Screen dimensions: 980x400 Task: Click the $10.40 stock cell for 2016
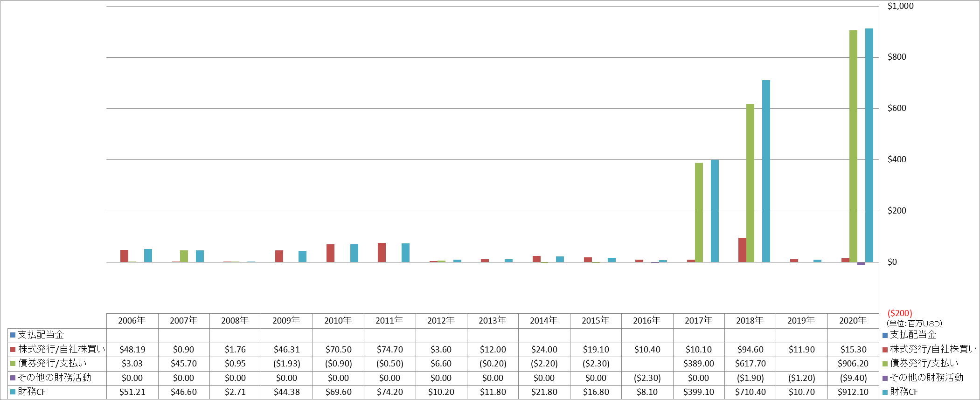tap(647, 350)
